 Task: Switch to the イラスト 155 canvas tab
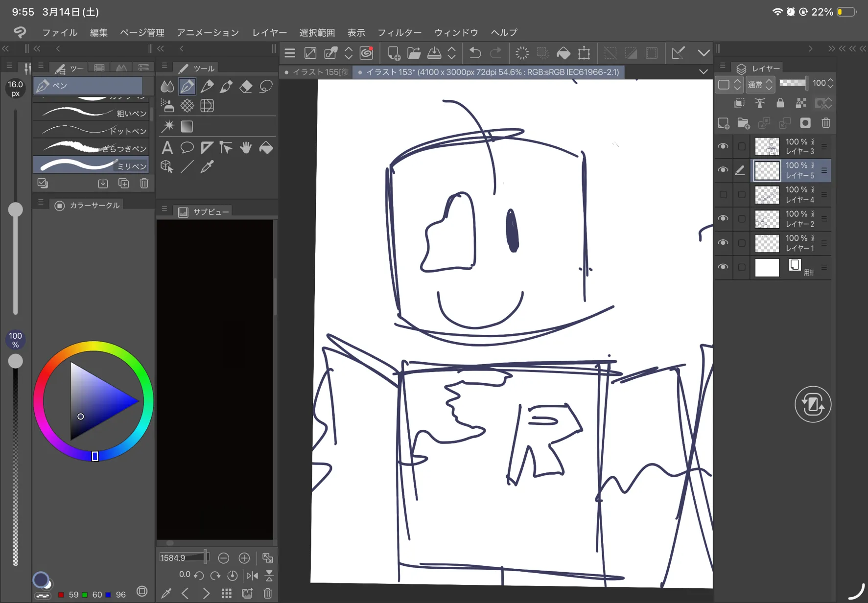click(x=317, y=72)
